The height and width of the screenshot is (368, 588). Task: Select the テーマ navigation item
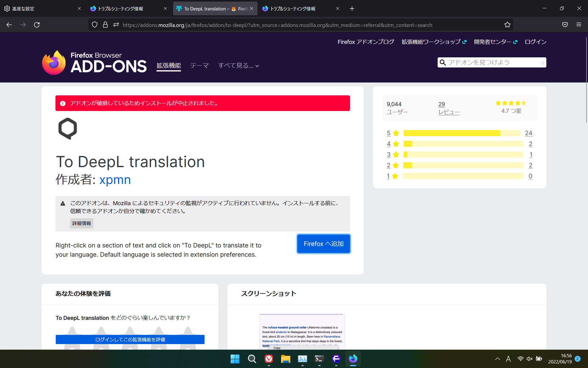pos(199,66)
